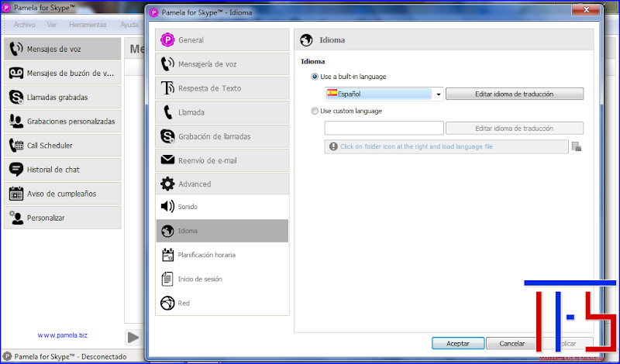This screenshot has height=364, width=620.
Task: Close the Idioma dialog
Action: (x=586, y=9)
